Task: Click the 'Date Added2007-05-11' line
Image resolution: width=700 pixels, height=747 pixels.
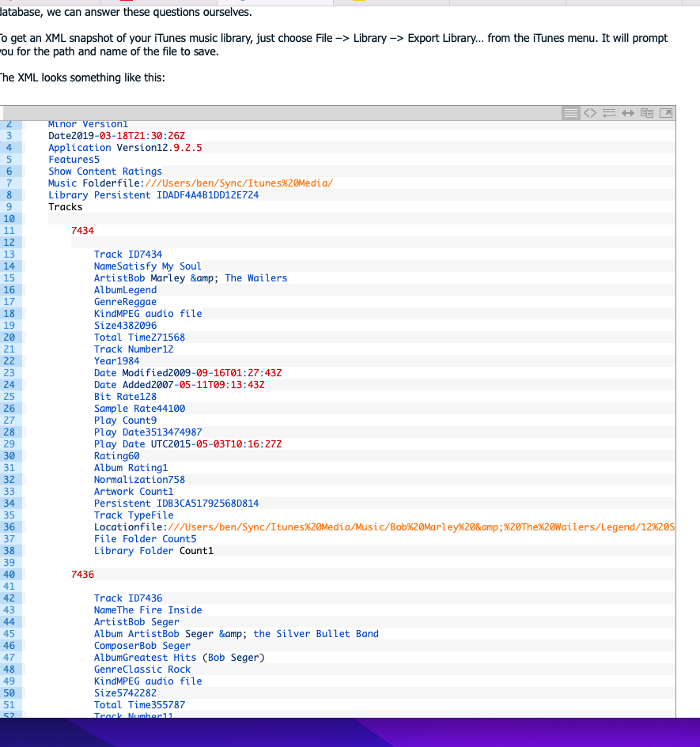Action: (180, 385)
